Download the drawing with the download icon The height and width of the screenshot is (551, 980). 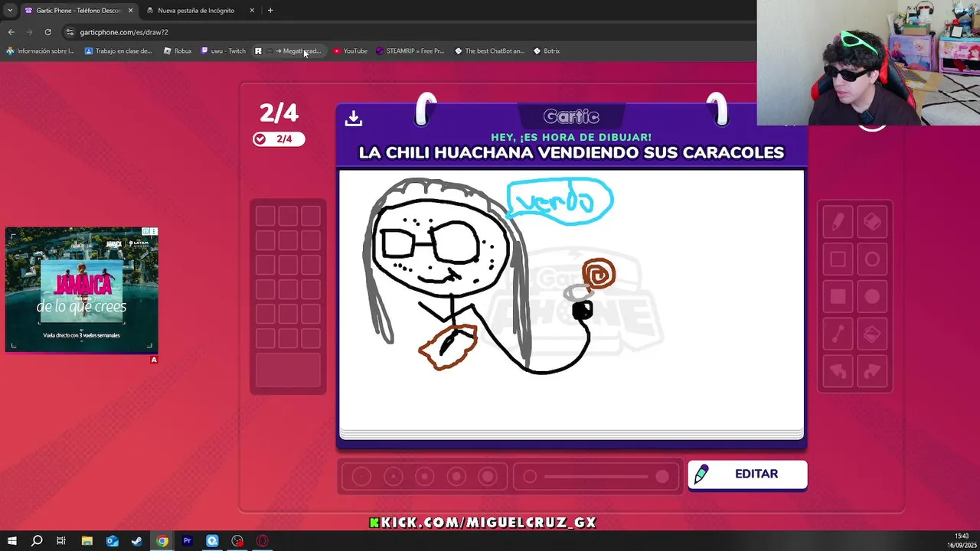tap(353, 118)
